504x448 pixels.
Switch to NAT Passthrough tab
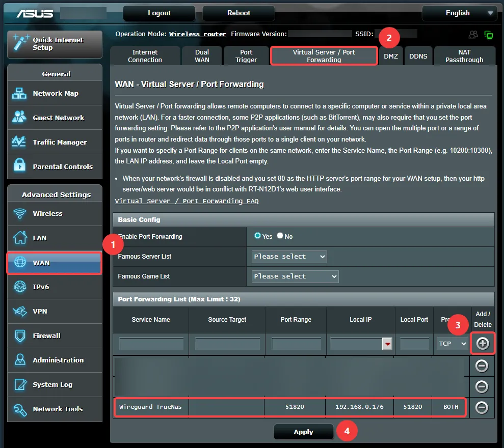pyautogui.click(x=464, y=56)
